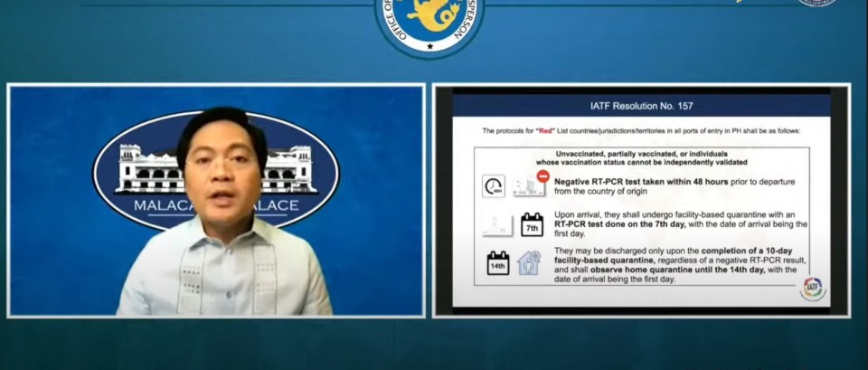Select the speaker video panel

click(x=216, y=200)
